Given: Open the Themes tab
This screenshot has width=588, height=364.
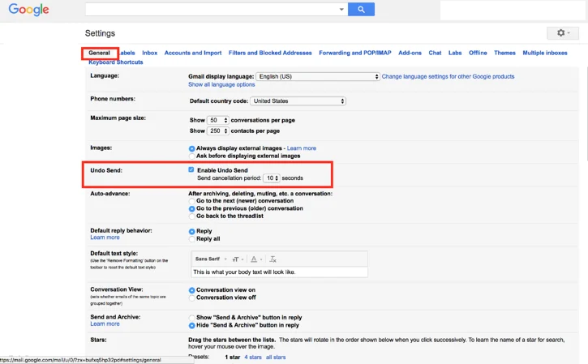Looking at the screenshot, I should coord(504,53).
